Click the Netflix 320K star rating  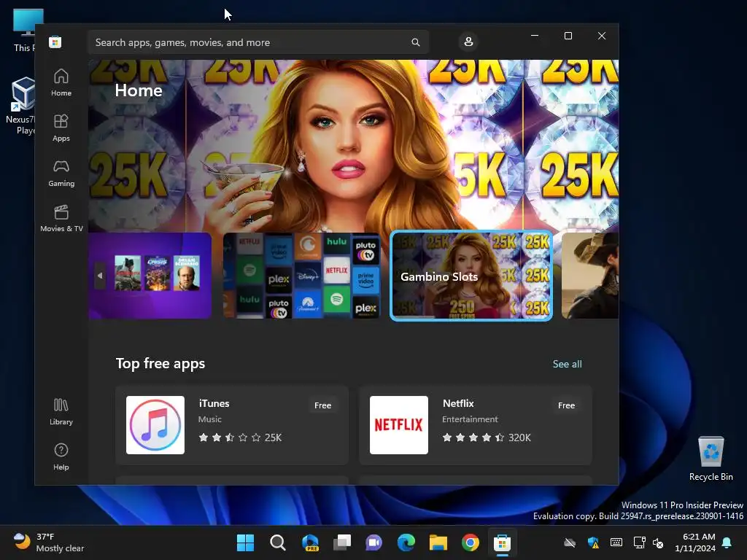pyautogui.click(x=487, y=437)
